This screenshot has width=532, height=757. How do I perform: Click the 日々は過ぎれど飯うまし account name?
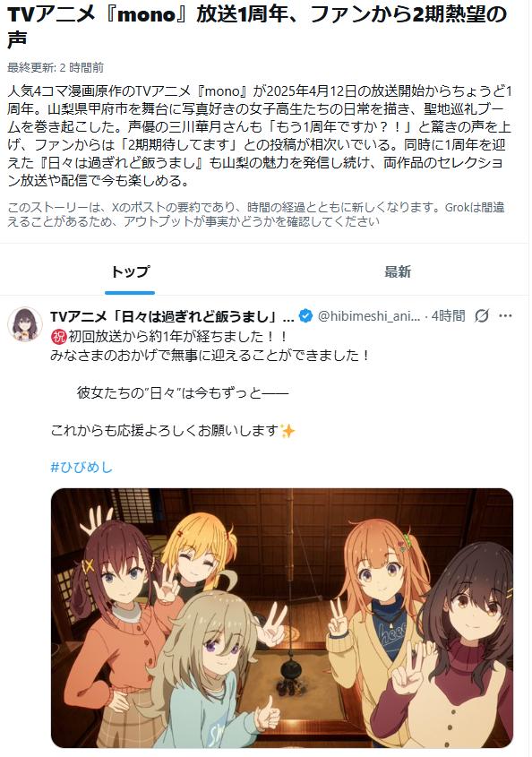172,317
